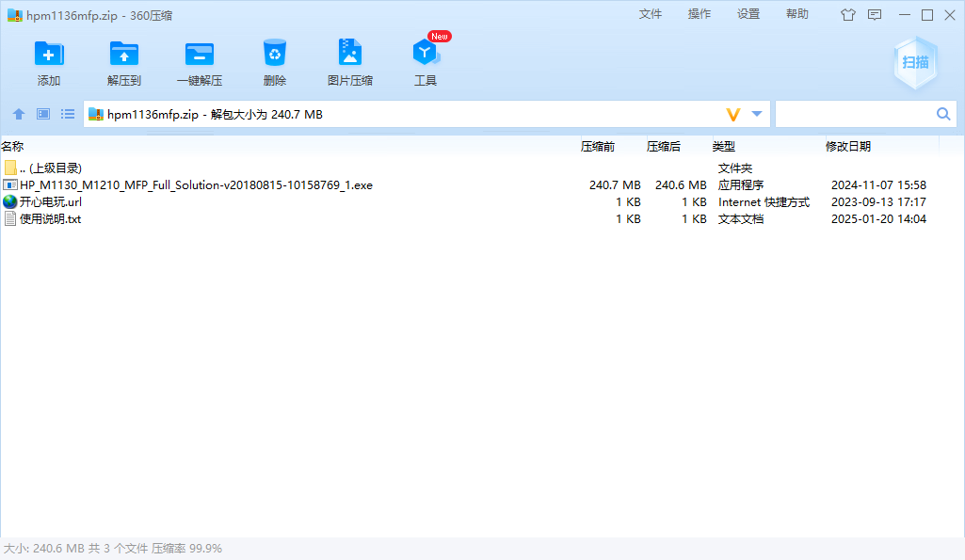Click the 应用程序 type cell
The height and width of the screenshot is (560, 965).
coord(741,185)
